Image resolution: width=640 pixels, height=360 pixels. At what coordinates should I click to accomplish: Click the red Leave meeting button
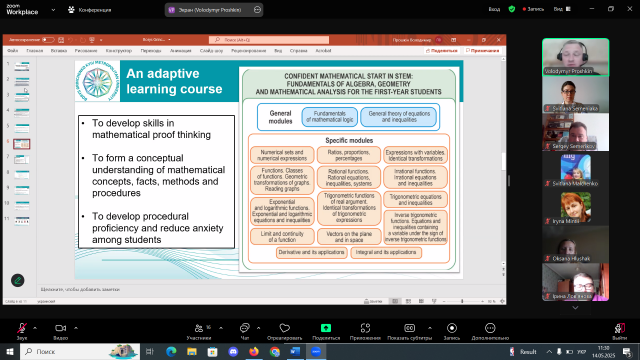[x=620, y=328]
